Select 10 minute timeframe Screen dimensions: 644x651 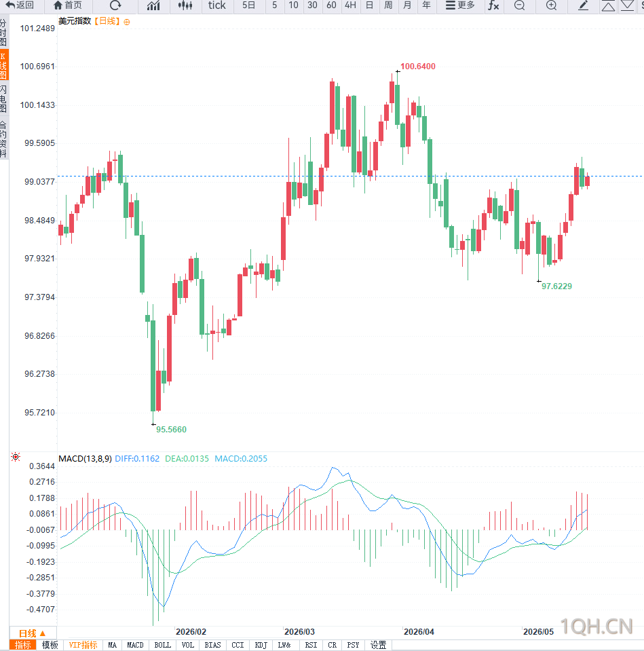pos(293,5)
